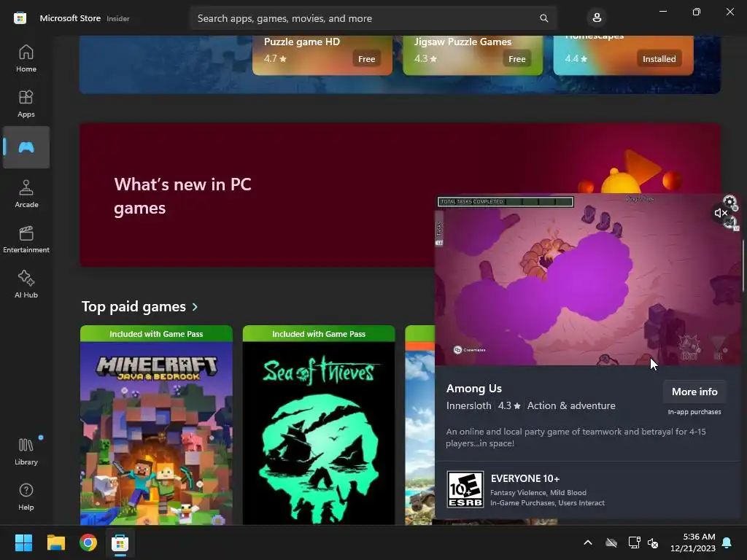
Task: Open the Sea of Thieves game tile
Action: 319,425
